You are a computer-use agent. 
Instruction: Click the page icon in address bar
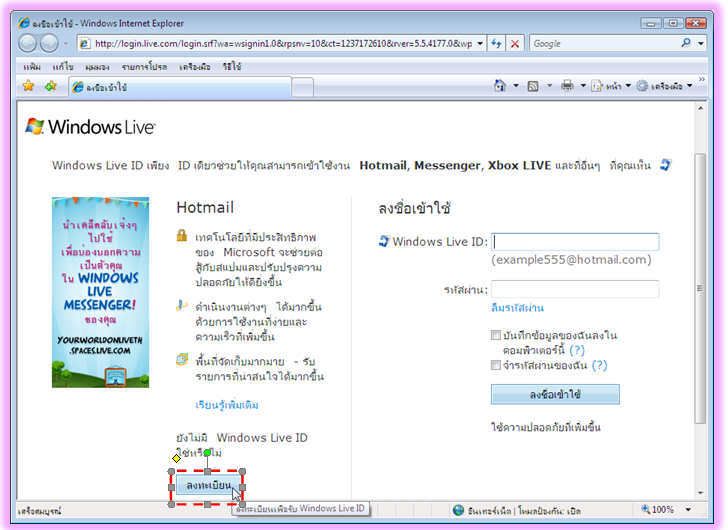[x=84, y=44]
